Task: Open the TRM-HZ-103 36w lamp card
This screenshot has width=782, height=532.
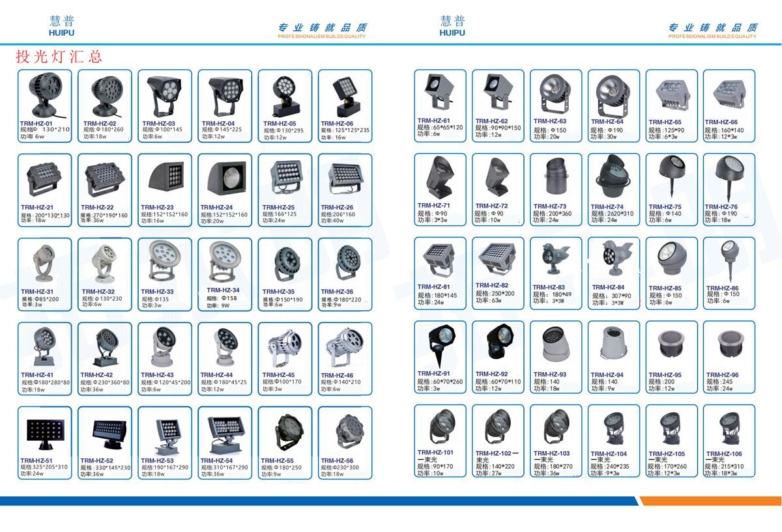Action: point(556,441)
